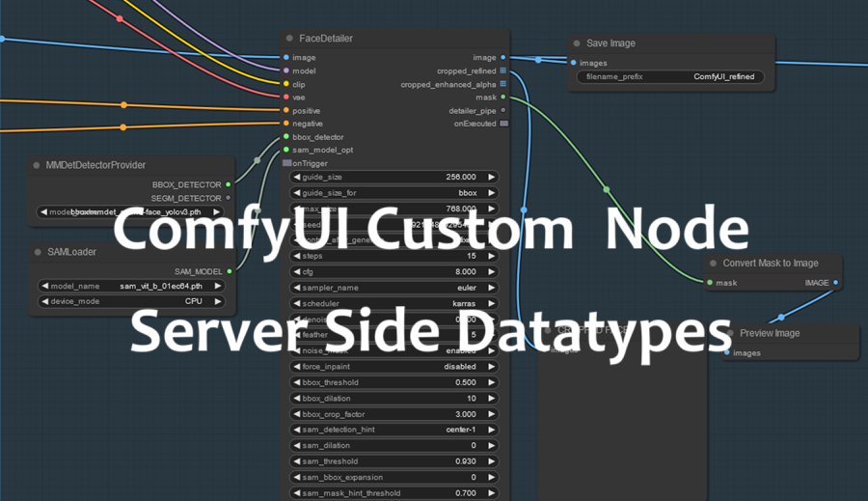Switch the guide_size_for bbox option

pos(394,193)
